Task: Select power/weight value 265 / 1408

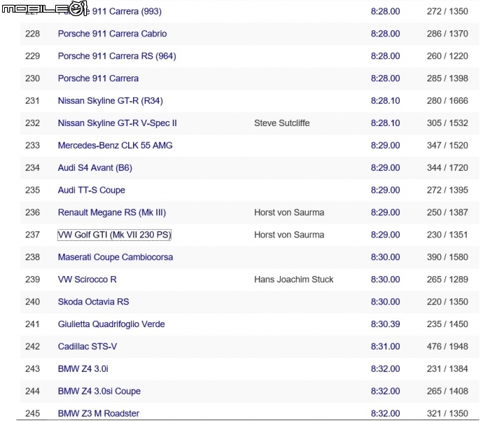Action: (447, 392)
